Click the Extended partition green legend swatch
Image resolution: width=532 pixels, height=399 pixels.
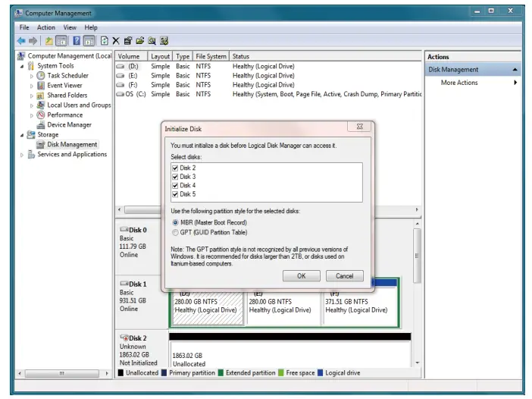coord(221,373)
